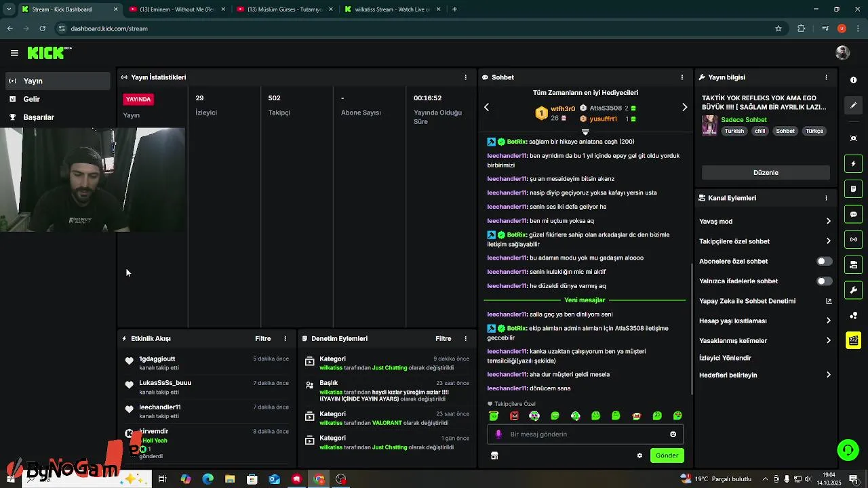Open chat settings gear icon
Screen dimensions: 868x488
[x=639, y=455]
